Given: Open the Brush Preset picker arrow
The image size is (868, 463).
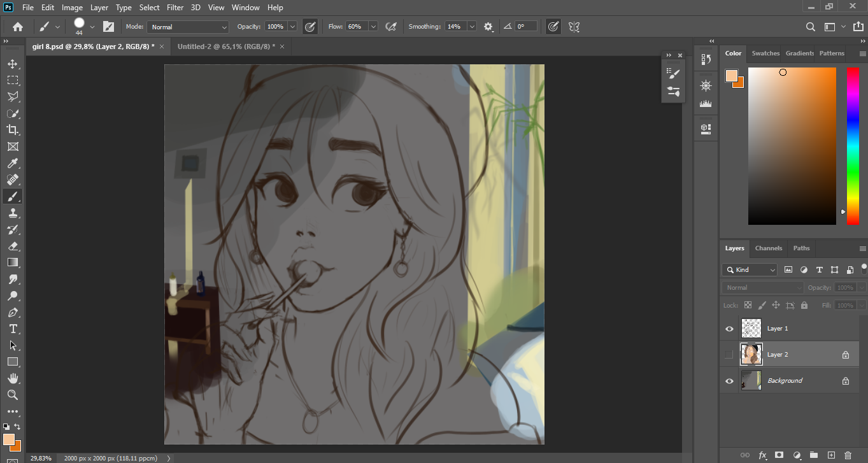Looking at the screenshot, I should pyautogui.click(x=92, y=27).
